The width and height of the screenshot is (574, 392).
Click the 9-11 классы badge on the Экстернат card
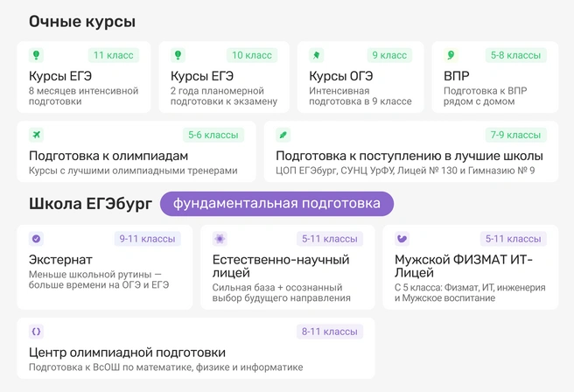pyautogui.click(x=148, y=239)
